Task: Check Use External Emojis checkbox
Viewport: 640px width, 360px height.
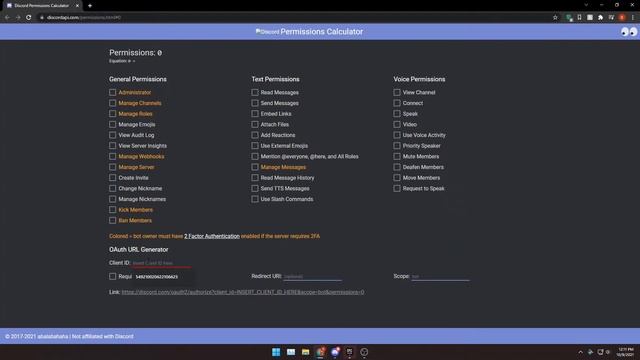Action: (x=255, y=146)
